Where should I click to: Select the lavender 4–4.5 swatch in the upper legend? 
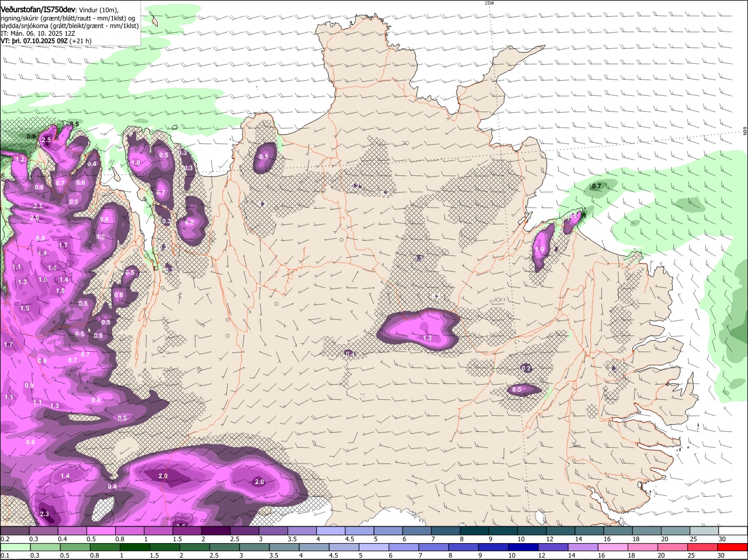click(331, 530)
